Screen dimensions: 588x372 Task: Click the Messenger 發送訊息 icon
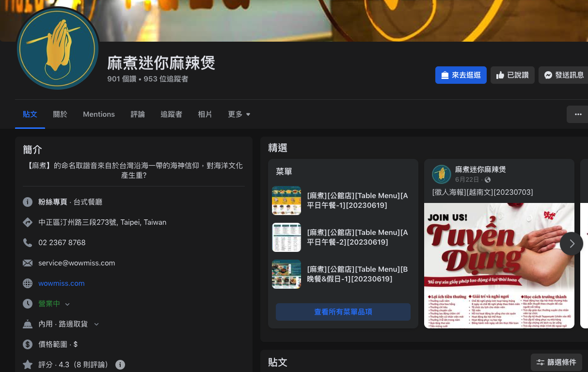548,75
